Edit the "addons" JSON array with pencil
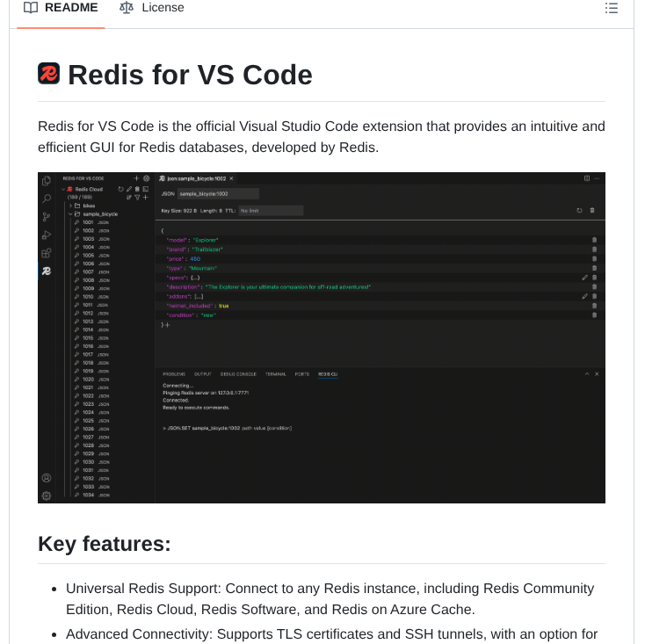Screen dimensions: 645x644 (x=584, y=296)
